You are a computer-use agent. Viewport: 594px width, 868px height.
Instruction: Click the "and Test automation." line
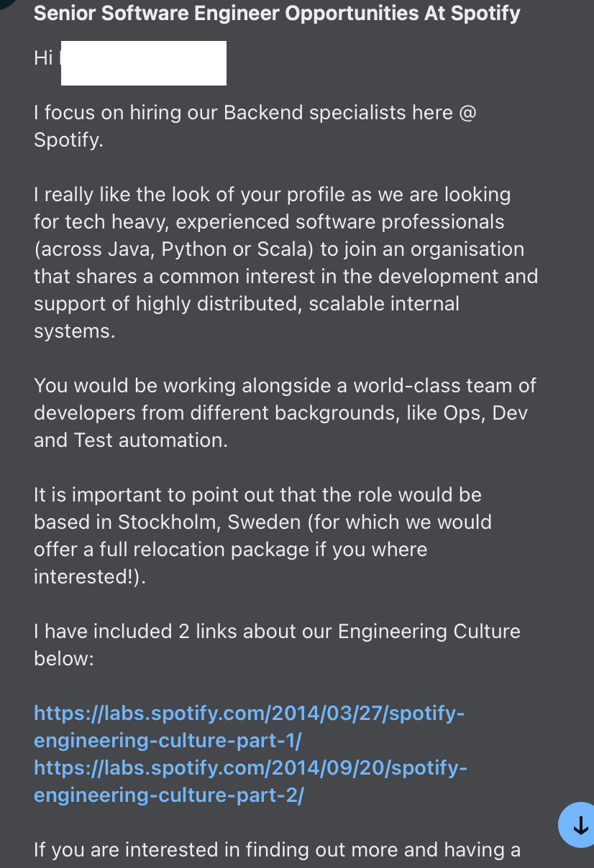pyautogui.click(x=131, y=440)
